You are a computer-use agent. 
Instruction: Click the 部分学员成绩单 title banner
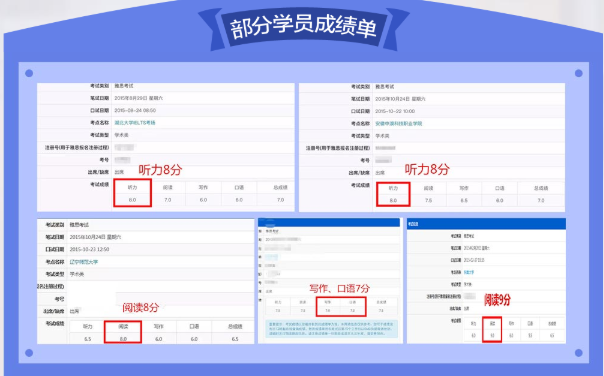tap(304, 27)
